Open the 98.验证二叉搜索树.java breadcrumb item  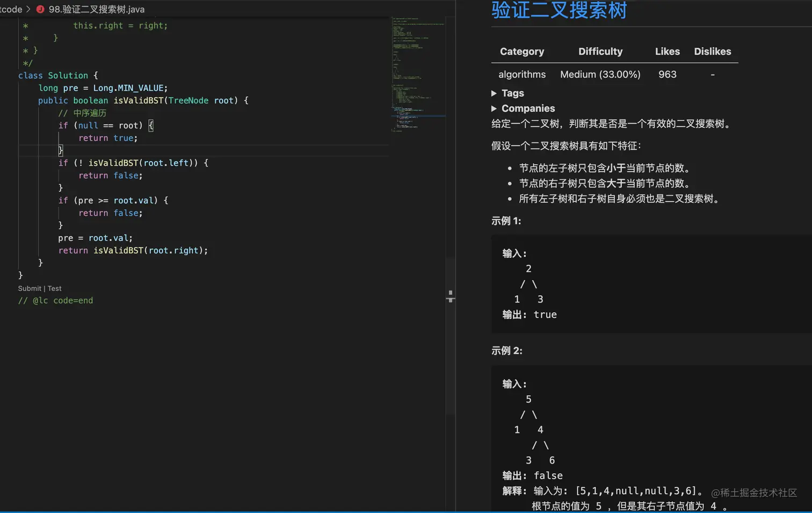[96, 9]
